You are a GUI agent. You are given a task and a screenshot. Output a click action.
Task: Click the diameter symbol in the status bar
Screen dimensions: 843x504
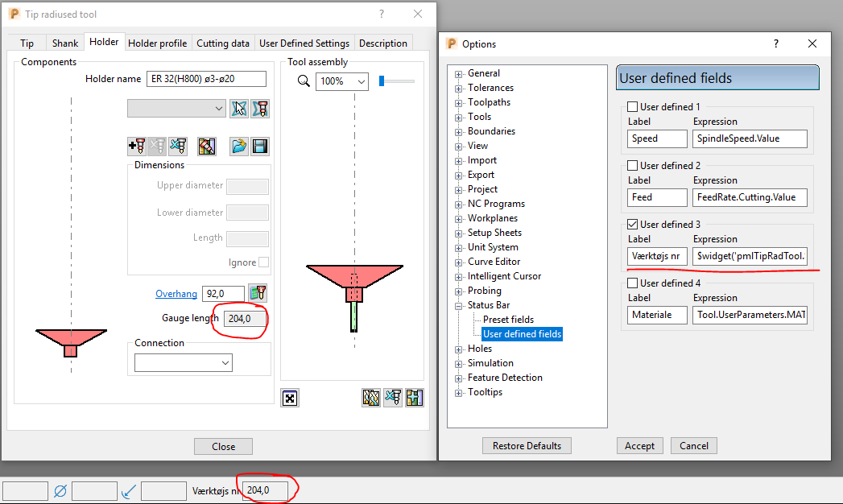pyautogui.click(x=60, y=490)
